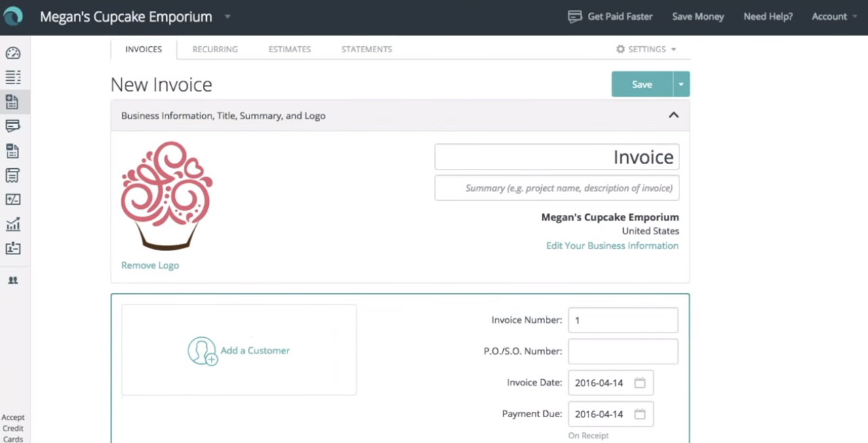
Task: Click the Wave logo icon in header
Action: [13, 16]
